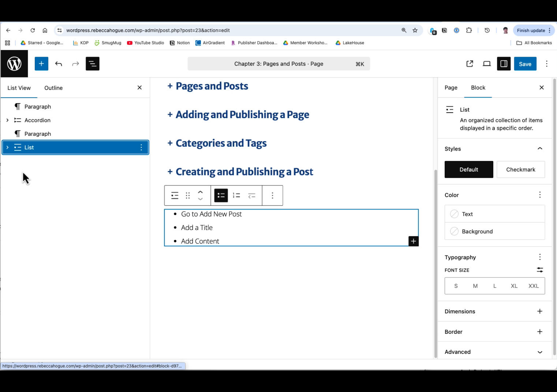Expand the Accordion item in List View
This screenshot has height=392, width=557.
[x=7, y=120]
